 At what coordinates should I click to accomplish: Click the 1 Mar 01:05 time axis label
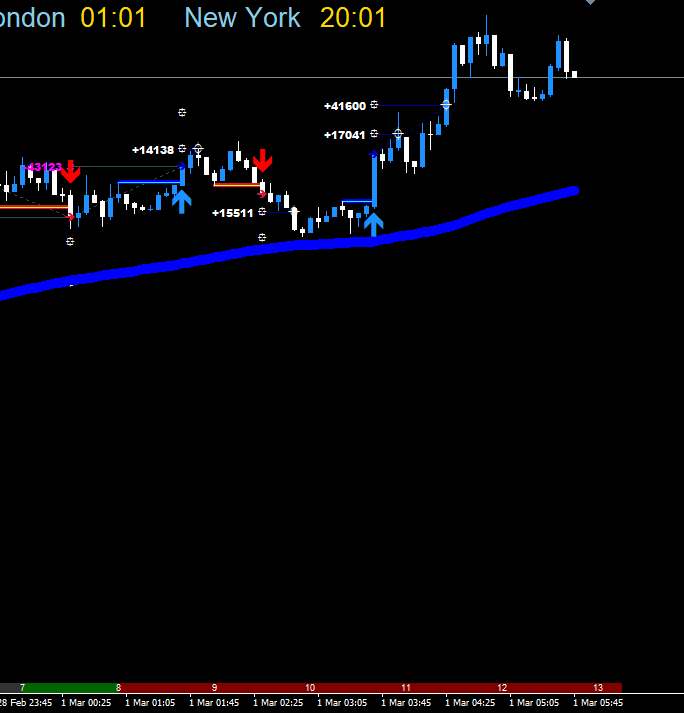[x=150, y=703]
